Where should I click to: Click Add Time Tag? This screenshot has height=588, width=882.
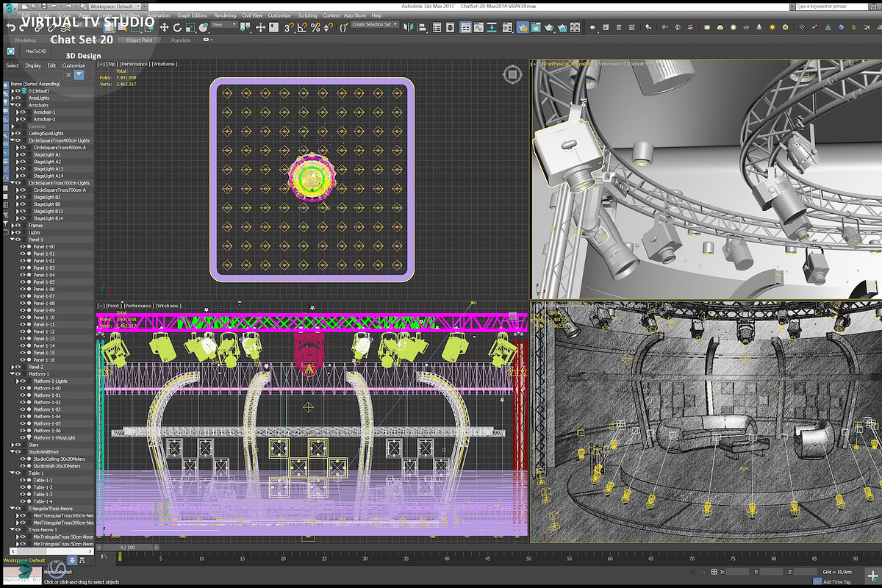(836, 582)
